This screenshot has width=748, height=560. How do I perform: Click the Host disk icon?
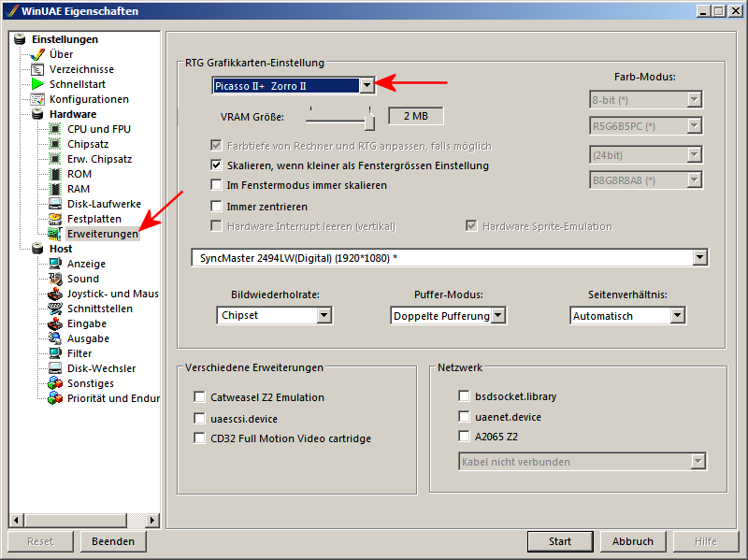click(37, 249)
